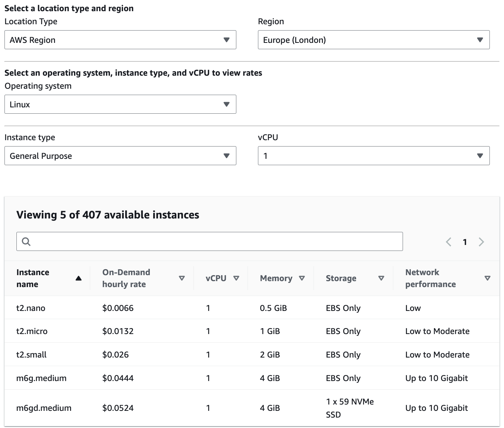
Task: Click the $0.0524 hourly rate
Action: tap(118, 408)
